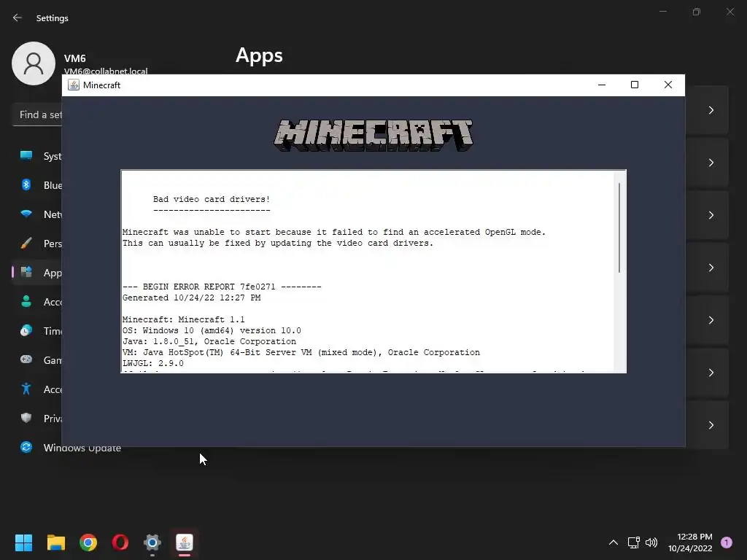This screenshot has height=560, width=747.
Task: Click the Find a setting search box
Action: (x=37, y=114)
